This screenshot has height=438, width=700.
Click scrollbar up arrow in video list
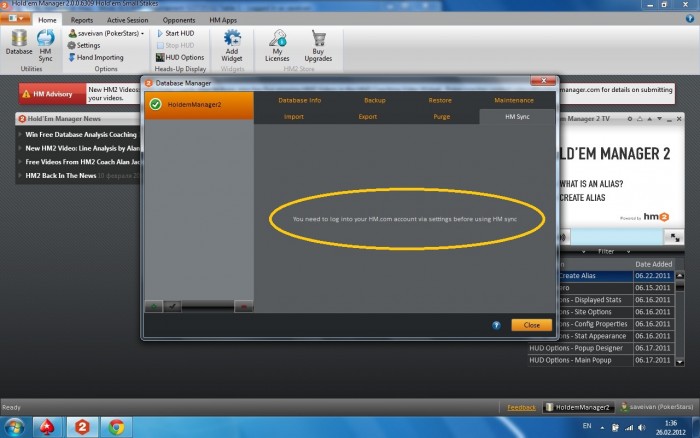point(679,276)
